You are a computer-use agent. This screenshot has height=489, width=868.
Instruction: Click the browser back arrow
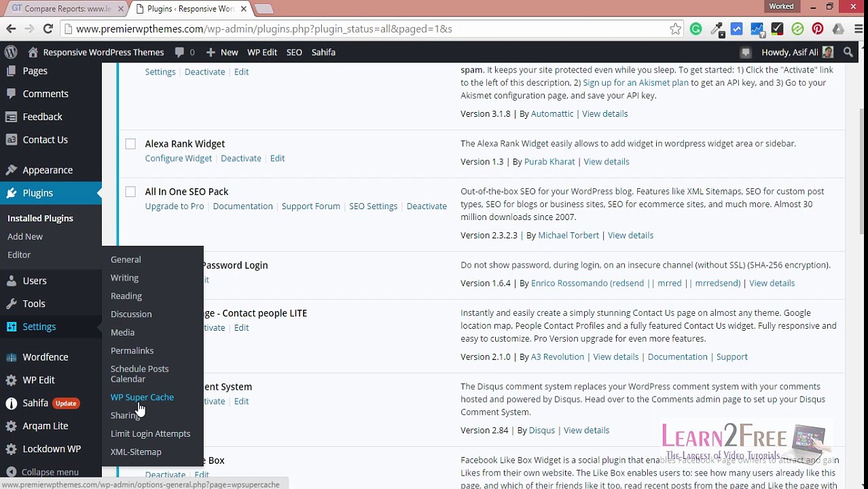click(11, 29)
